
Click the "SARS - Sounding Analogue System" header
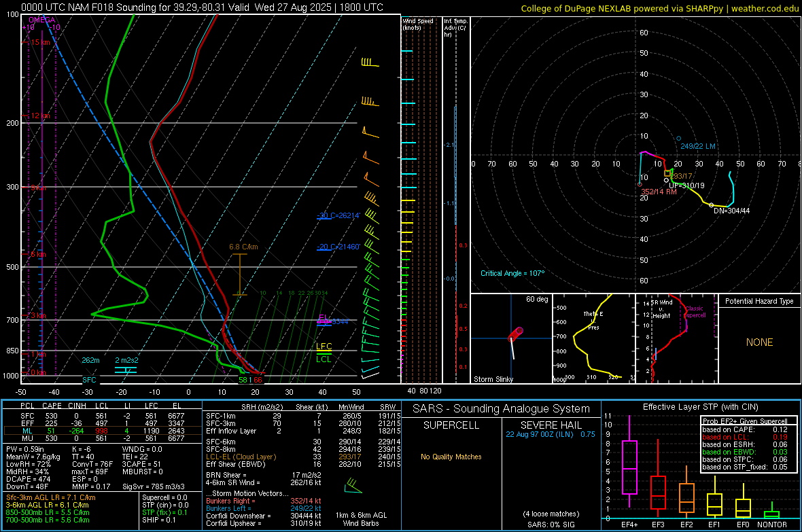(502, 409)
